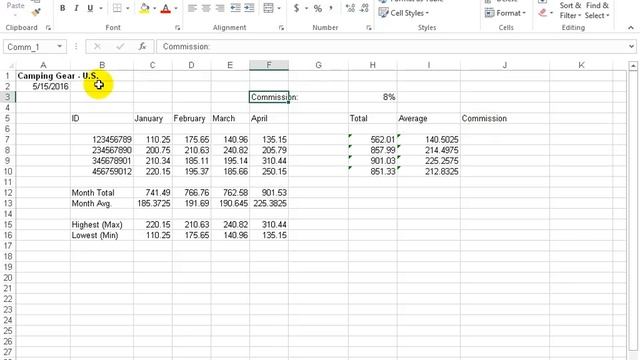Image resolution: width=640 pixels, height=360 pixels.
Task: Open the Find & Select menu
Action: 597,11
